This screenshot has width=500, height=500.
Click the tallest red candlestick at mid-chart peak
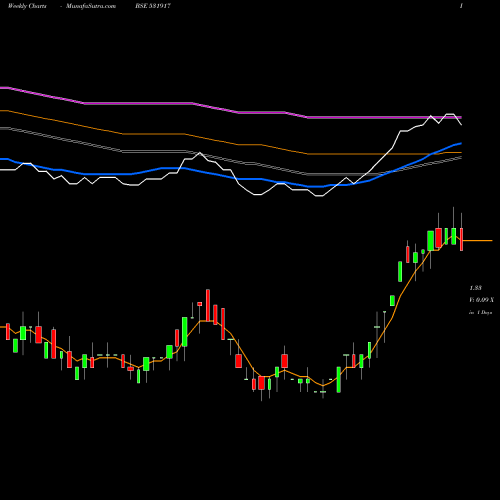point(208,305)
